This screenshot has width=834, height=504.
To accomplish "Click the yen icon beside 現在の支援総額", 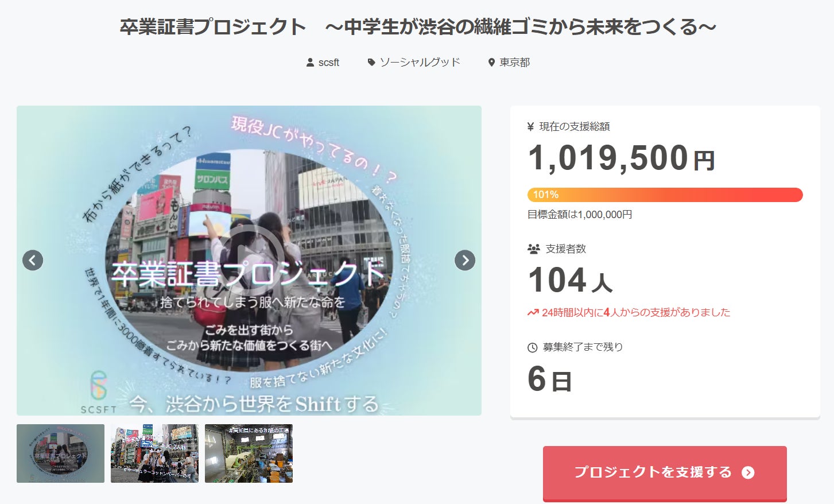I will (x=531, y=127).
